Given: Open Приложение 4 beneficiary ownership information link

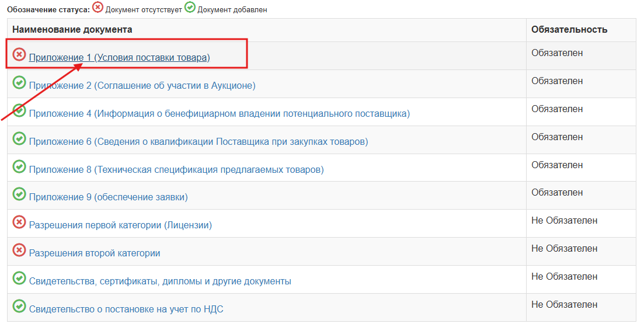Looking at the screenshot, I should click(220, 113).
